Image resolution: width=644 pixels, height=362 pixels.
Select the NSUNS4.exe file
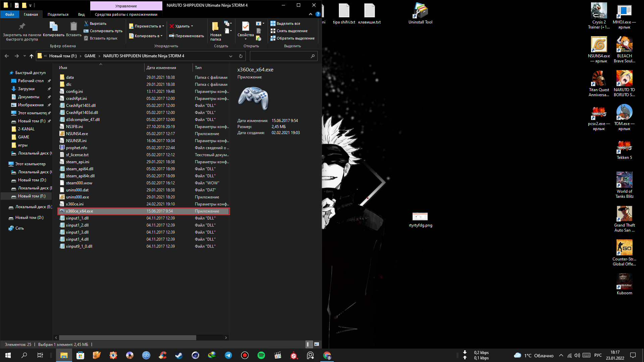pos(143,134)
